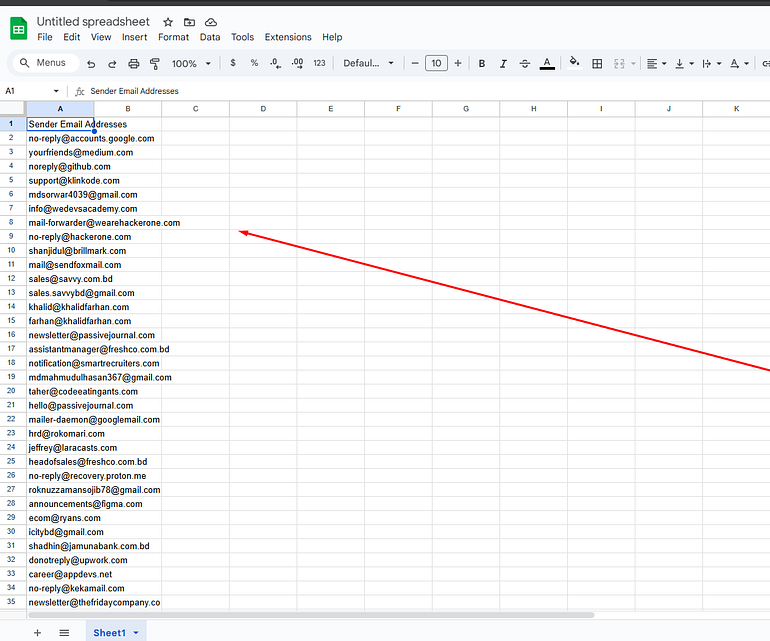The image size is (770, 641).
Task: Open the text color picker
Action: 547,63
